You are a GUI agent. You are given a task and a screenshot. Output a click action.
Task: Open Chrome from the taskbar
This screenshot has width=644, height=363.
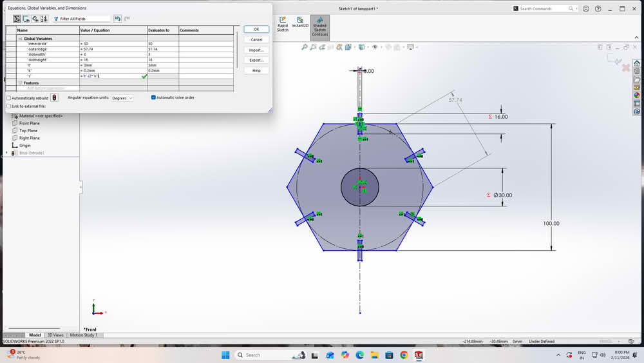(404, 355)
